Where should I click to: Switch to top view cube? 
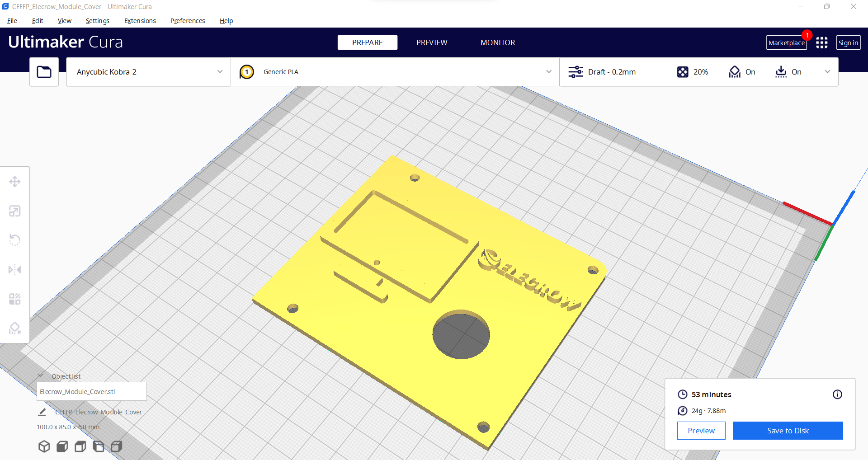80,446
